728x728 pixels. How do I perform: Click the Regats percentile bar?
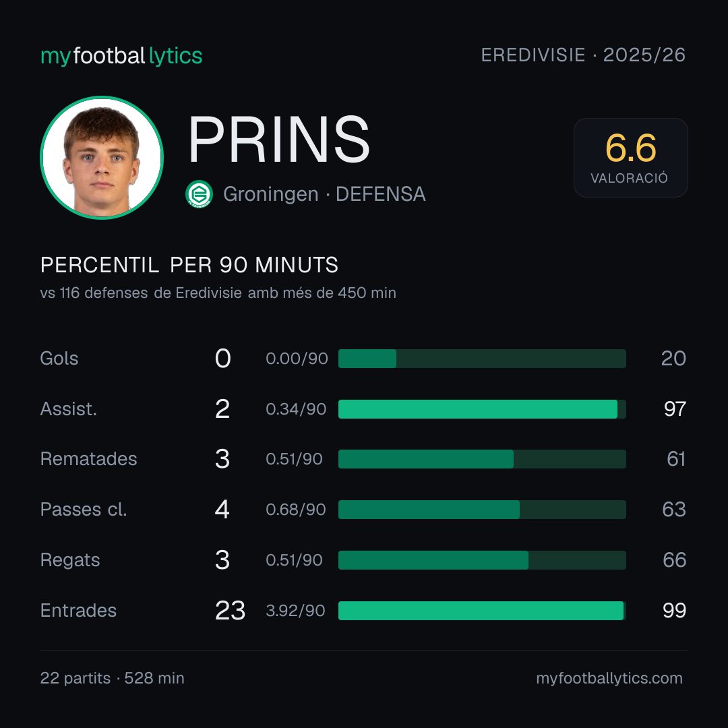click(x=482, y=560)
